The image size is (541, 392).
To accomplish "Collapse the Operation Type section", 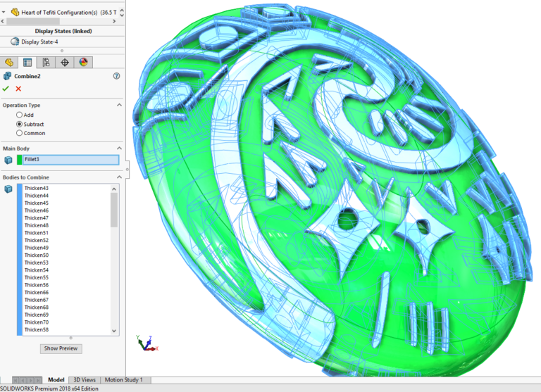I will tap(119, 105).
